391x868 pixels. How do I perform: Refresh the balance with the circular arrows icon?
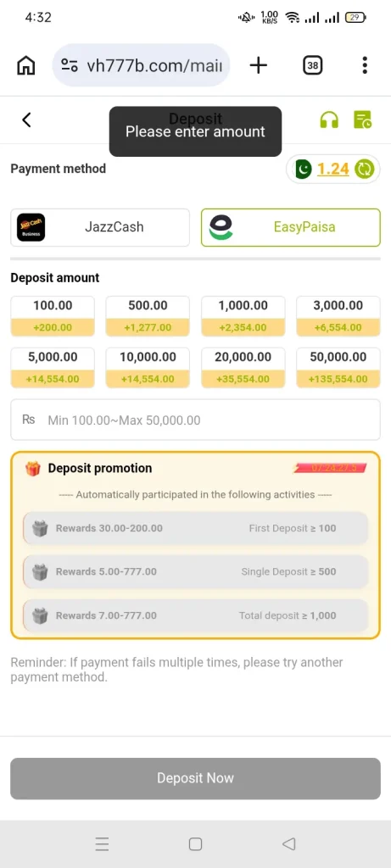[365, 169]
